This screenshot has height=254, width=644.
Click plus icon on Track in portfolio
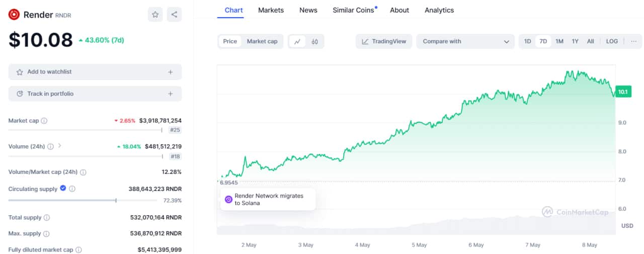[x=171, y=94]
